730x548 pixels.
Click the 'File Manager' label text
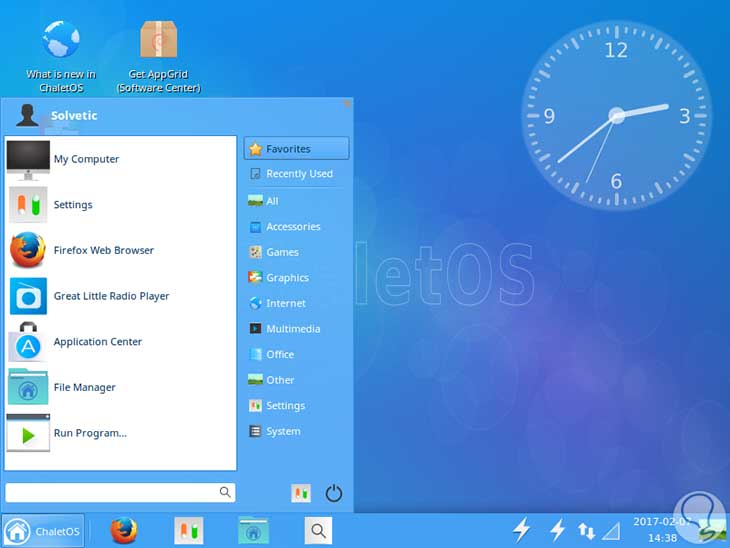tap(85, 387)
